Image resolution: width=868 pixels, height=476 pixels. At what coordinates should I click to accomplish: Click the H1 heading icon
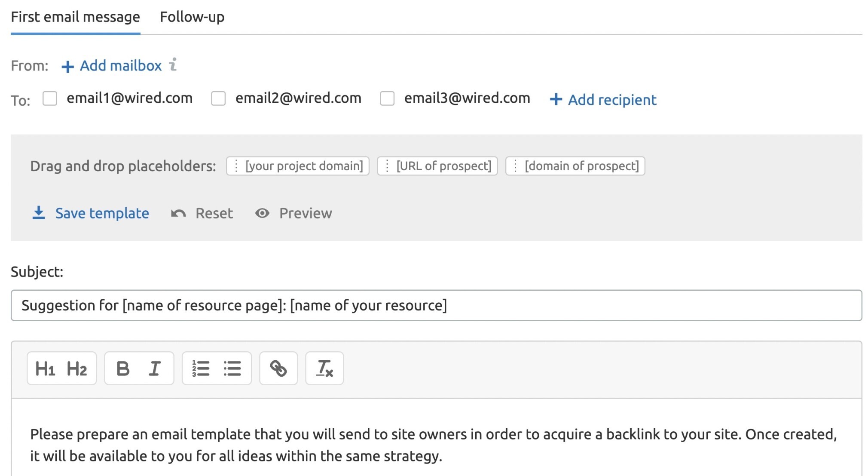[45, 369]
